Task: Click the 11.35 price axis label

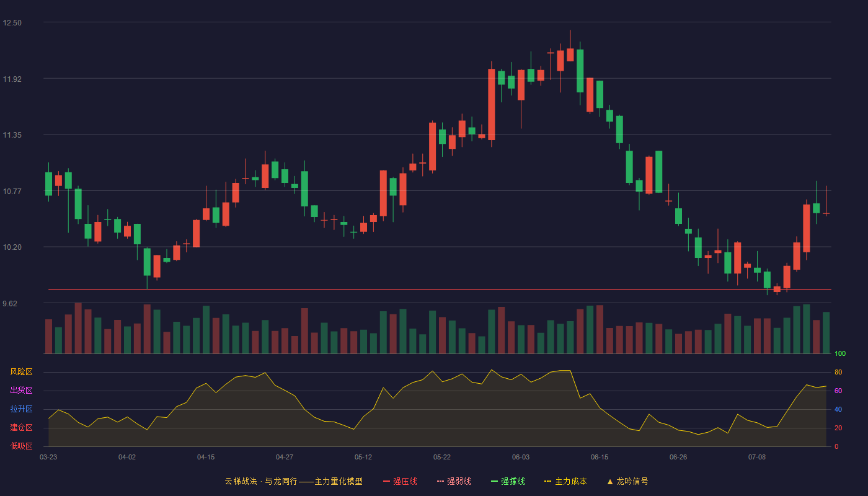Action: (12, 135)
